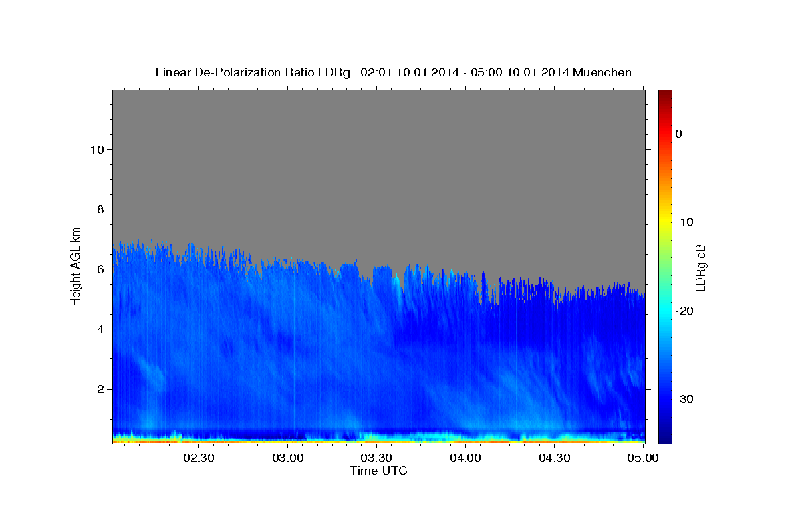Click the colorbar tick label '-20'
The width and height of the screenshot is (798, 532).
point(684,311)
